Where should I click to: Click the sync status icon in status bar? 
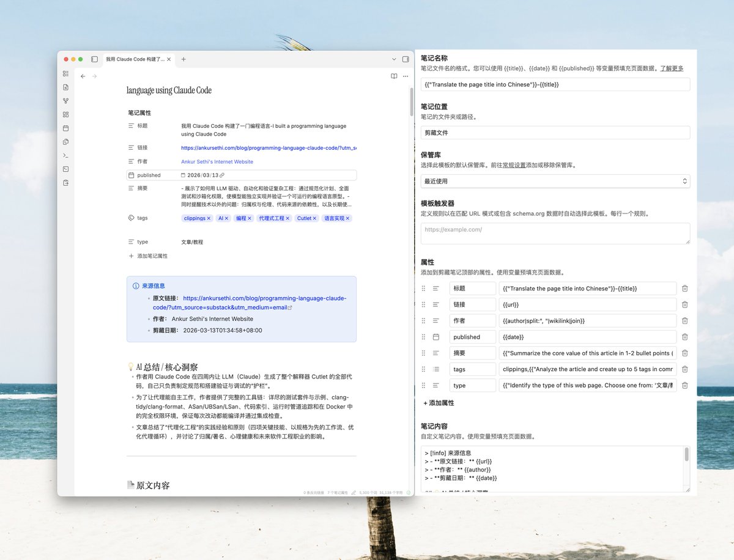[x=409, y=492]
